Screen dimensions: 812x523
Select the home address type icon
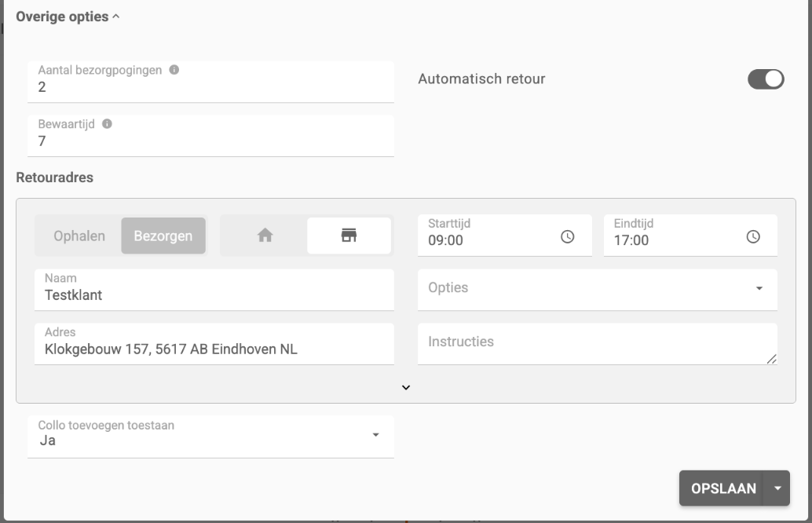tap(265, 236)
